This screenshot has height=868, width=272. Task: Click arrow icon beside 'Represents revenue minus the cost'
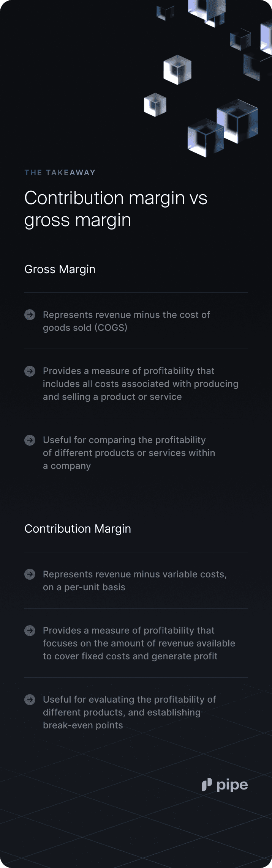point(30,315)
